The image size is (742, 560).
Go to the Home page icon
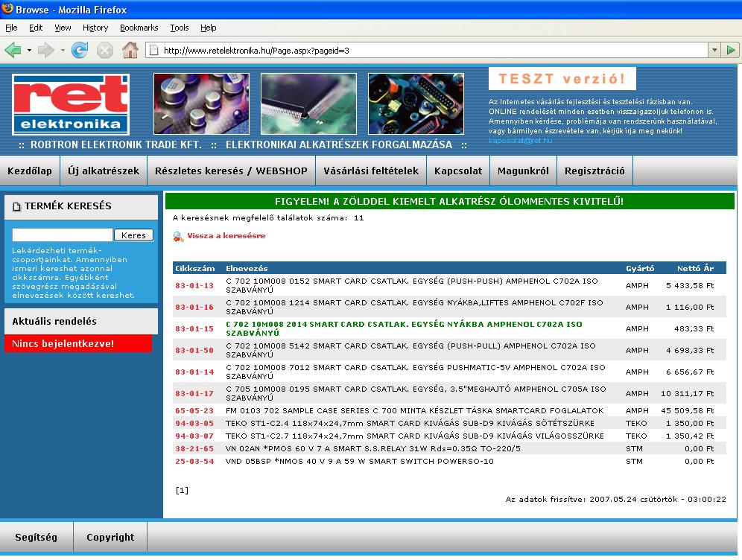tap(130, 50)
